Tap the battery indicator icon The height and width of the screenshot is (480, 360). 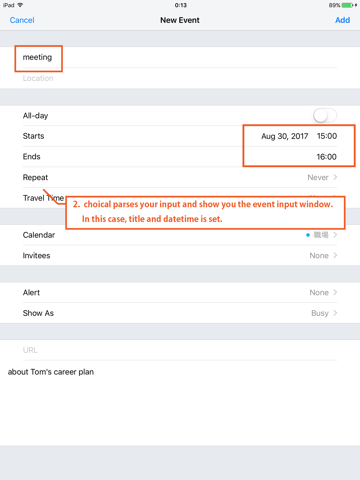coord(347,5)
